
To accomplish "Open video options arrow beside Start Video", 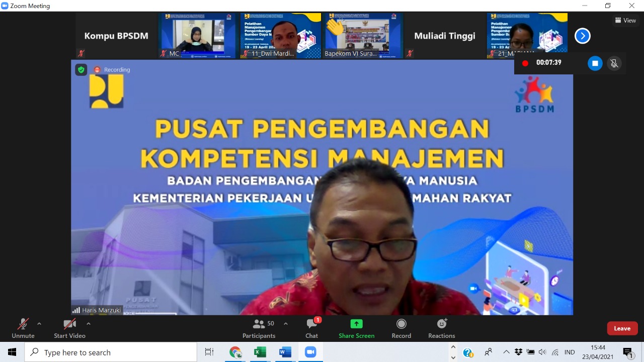I will (x=89, y=324).
